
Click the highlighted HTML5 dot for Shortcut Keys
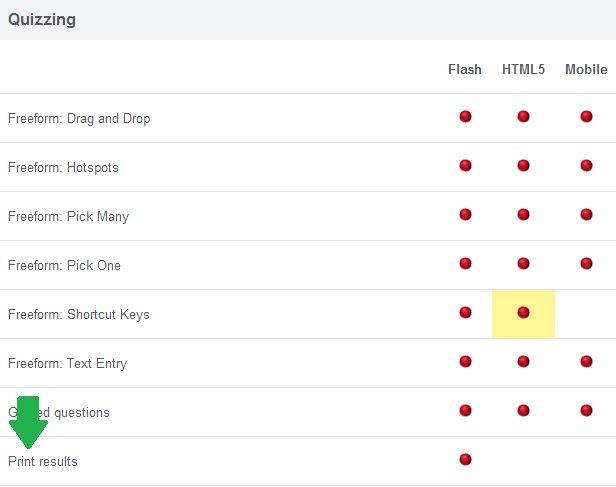[x=523, y=313]
